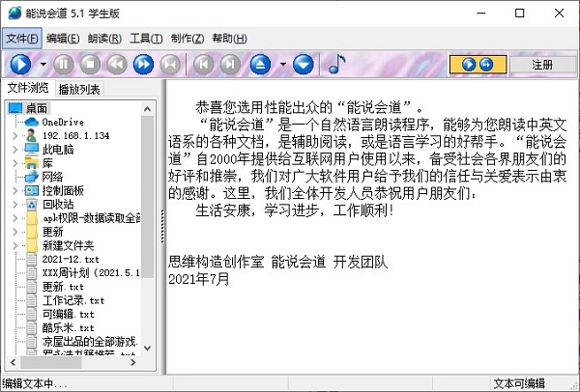Screen dimensions: 580x392
Task: Click the next-track skip button
Action: (230, 65)
